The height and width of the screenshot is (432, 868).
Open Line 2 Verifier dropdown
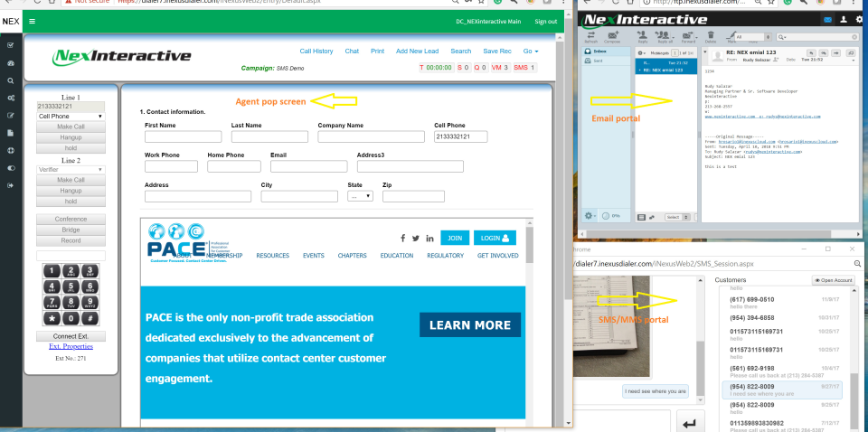(x=71, y=170)
